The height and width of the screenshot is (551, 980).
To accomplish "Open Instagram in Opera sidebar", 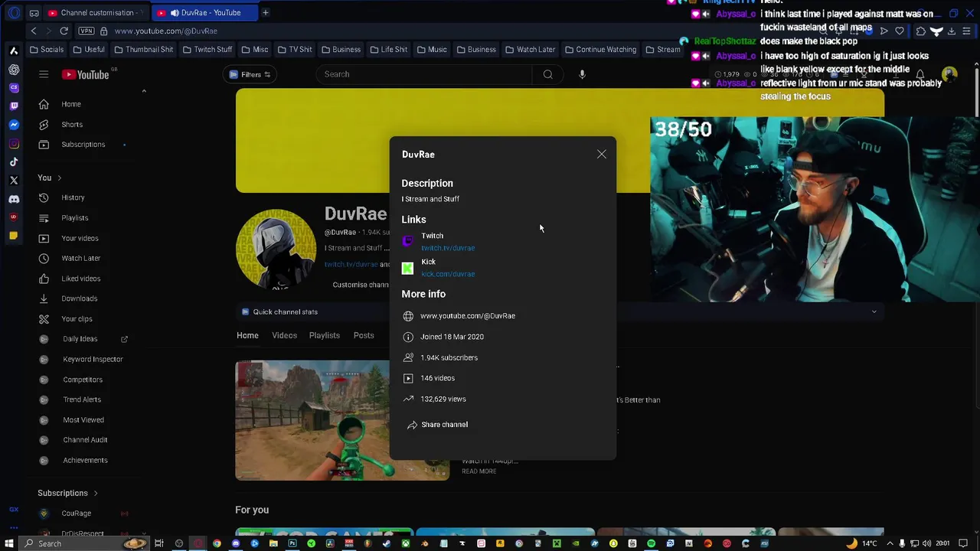I will pyautogui.click(x=14, y=144).
